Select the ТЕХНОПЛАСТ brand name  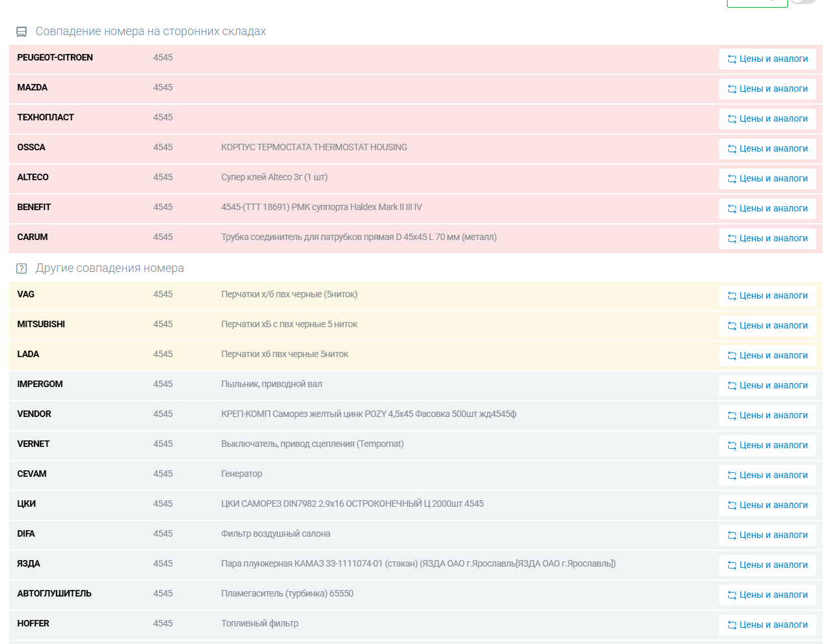46,118
